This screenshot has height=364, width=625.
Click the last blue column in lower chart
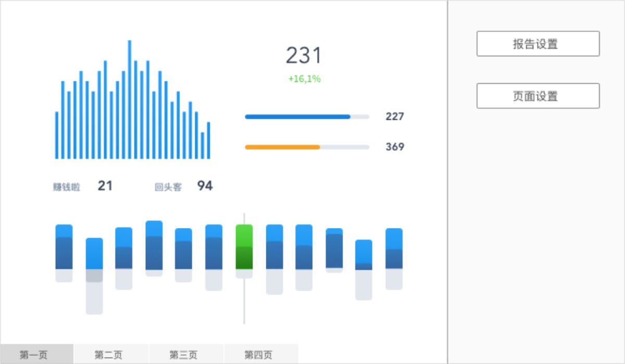394,248
